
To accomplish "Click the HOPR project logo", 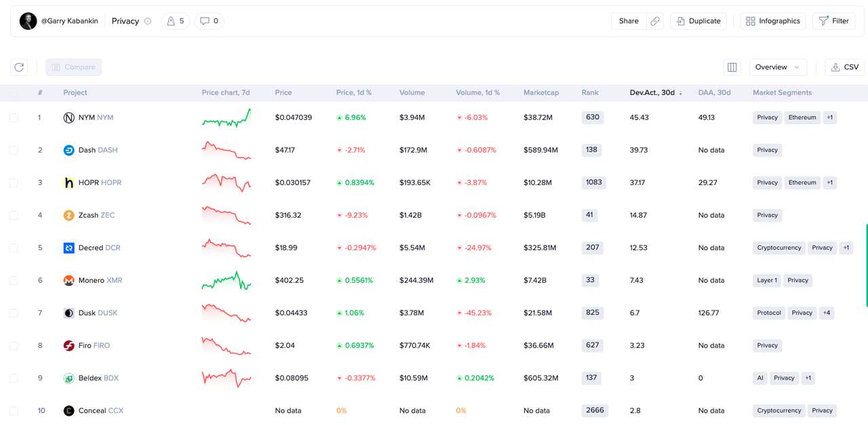I will click(x=68, y=183).
